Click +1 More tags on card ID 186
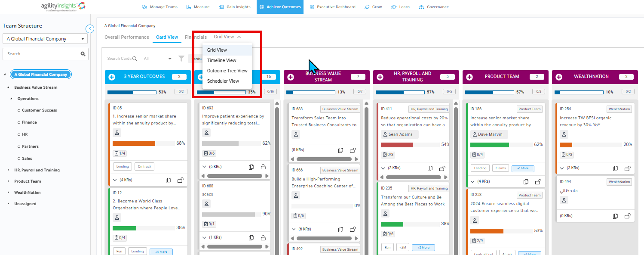 click(523, 168)
